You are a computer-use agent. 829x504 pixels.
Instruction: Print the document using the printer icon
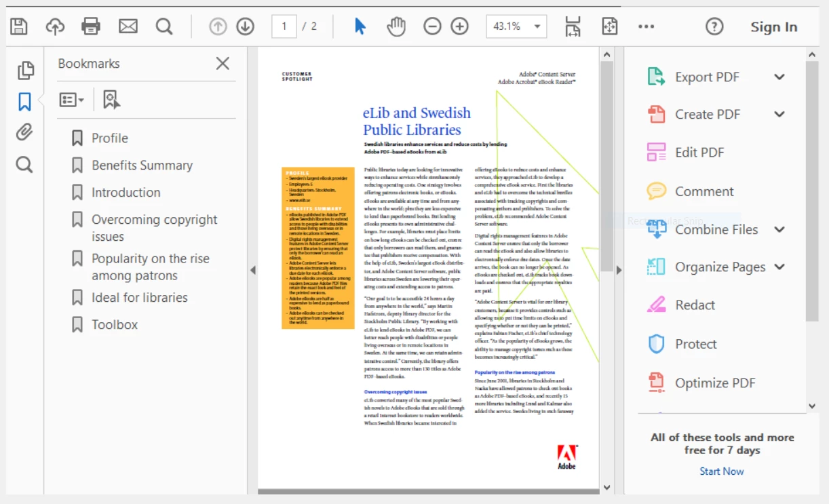[x=91, y=26]
